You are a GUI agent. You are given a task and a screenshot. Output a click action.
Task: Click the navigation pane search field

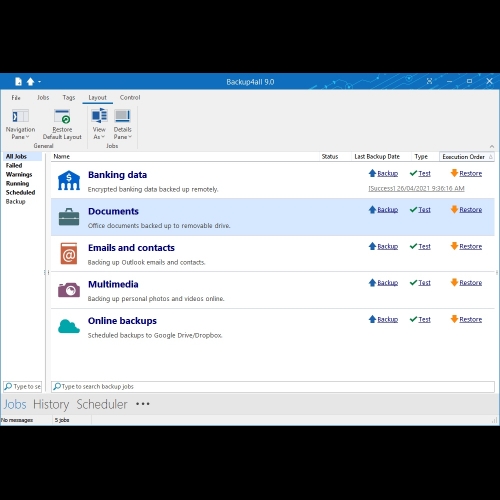pyautogui.click(x=22, y=386)
